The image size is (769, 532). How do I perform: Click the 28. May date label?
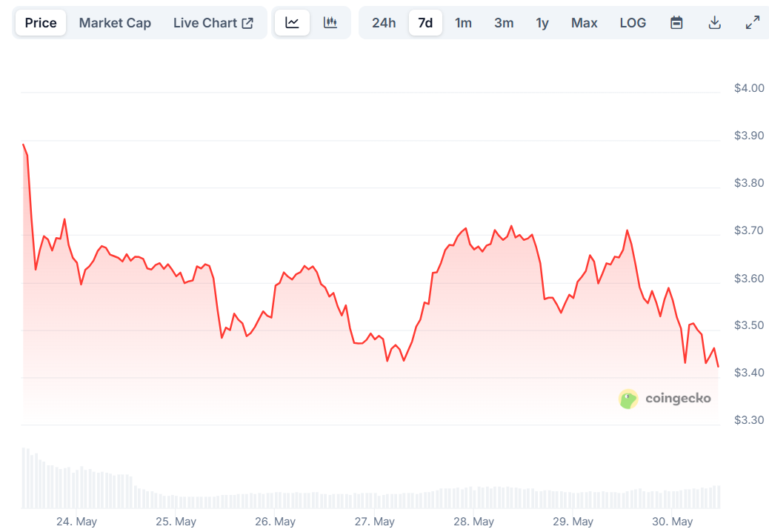473,522
